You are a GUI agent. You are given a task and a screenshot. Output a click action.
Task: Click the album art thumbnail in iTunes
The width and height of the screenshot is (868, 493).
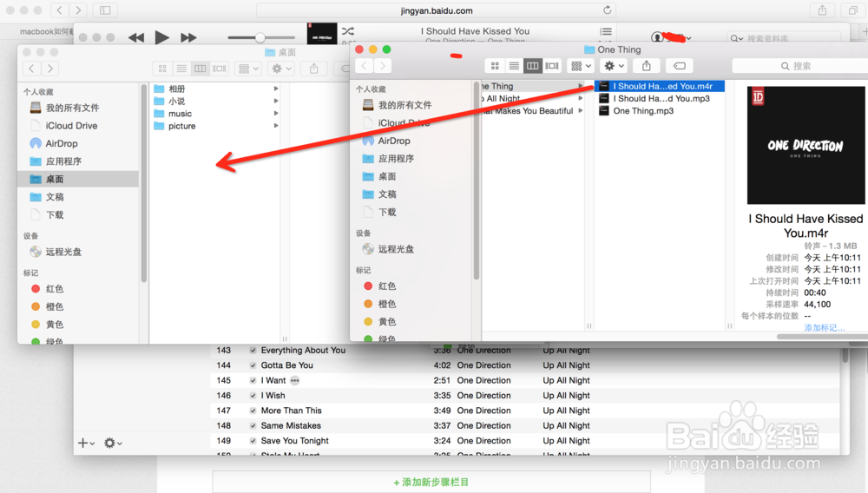point(322,33)
